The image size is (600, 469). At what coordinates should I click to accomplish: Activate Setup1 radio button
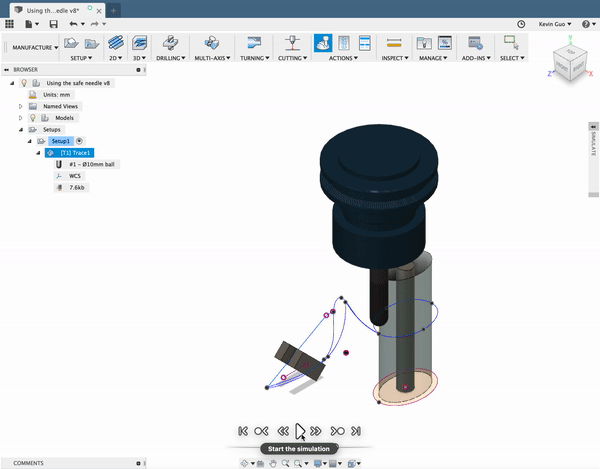[x=79, y=141]
